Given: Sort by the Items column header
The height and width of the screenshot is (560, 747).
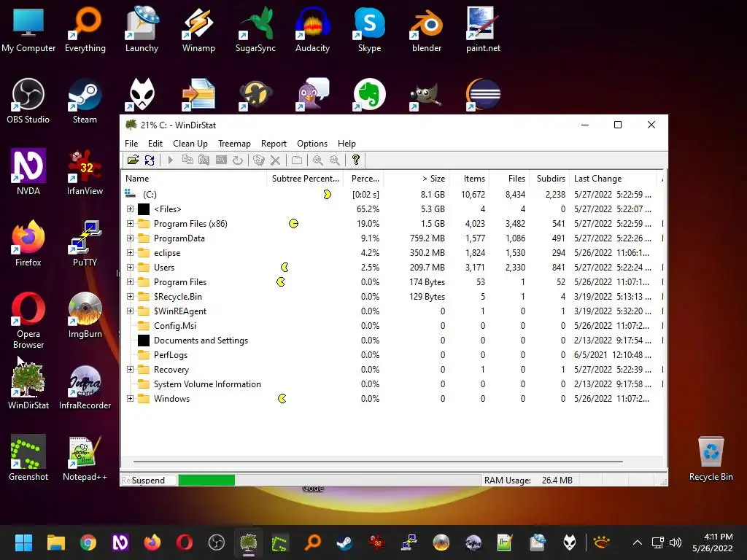Looking at the screenshot, I should 469,179.
